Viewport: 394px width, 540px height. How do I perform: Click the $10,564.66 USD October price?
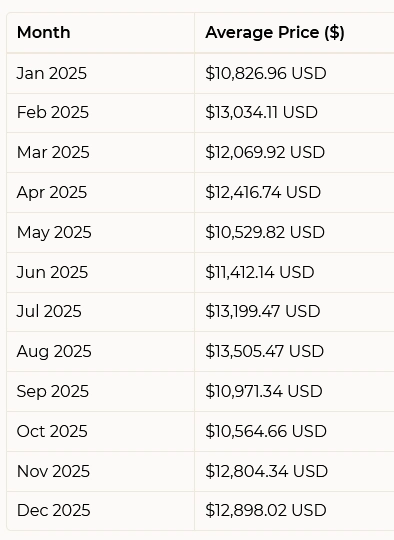[x=266, y=432]
